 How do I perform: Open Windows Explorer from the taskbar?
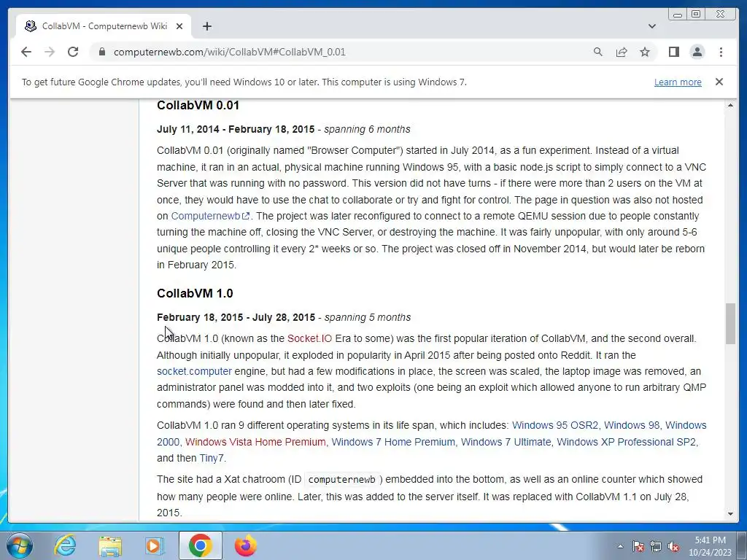(110, 545)
